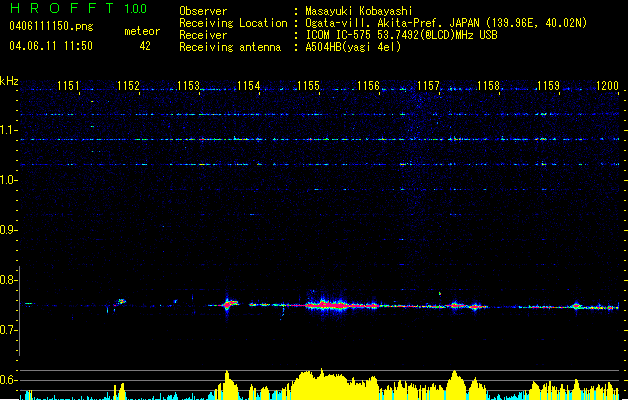
Task: Click the 1158 time marker
Action: [488, 86]
